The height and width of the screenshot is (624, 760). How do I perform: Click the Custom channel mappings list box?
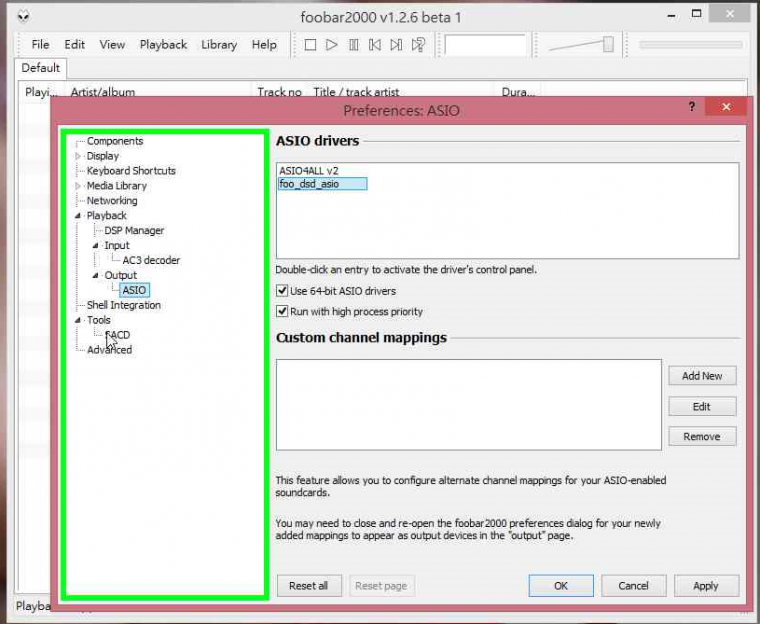(x=469, y=405)
